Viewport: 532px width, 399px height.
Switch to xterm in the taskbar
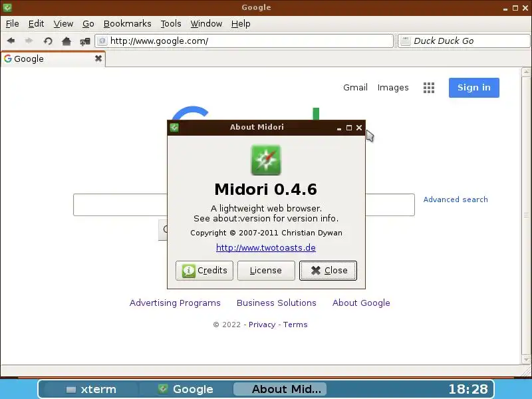[x=91, y=389]
